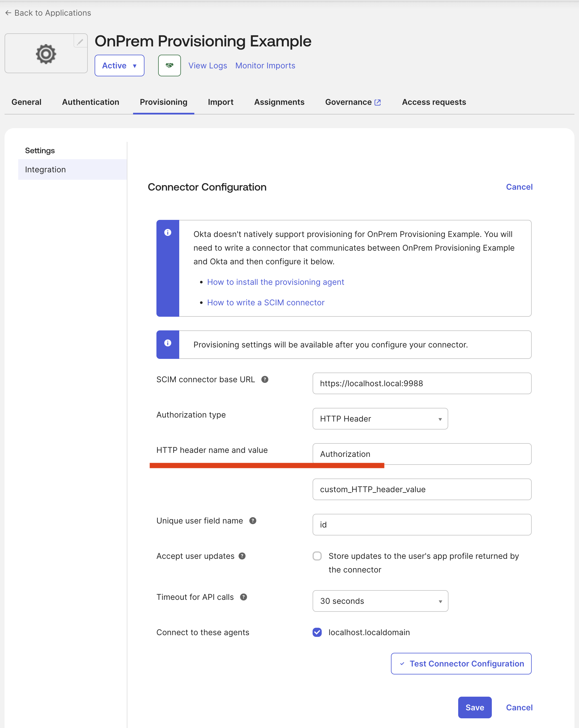Focus the custom_HTTP_header_value field
This screenshot has width=579, height=728.
(422, 489)
